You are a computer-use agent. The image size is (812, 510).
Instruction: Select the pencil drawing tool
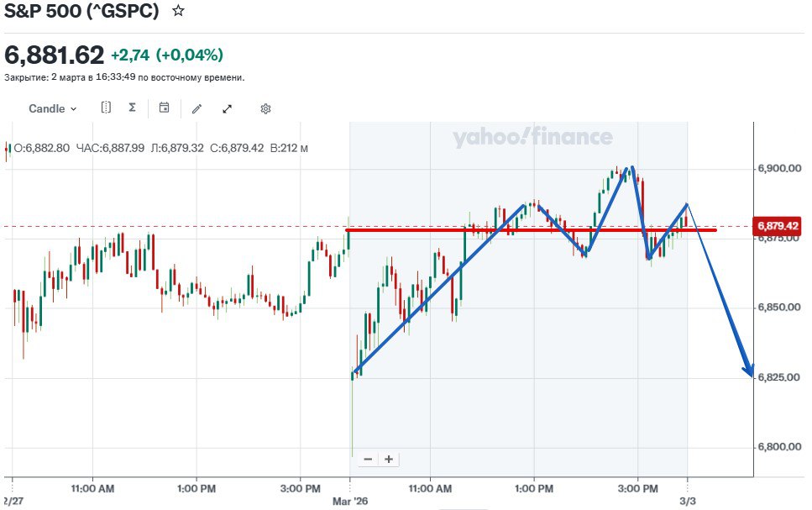[x=196, y=108]
